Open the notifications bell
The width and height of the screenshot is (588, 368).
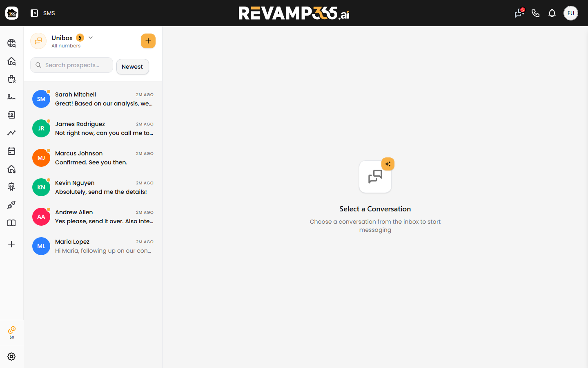[552, 13]
